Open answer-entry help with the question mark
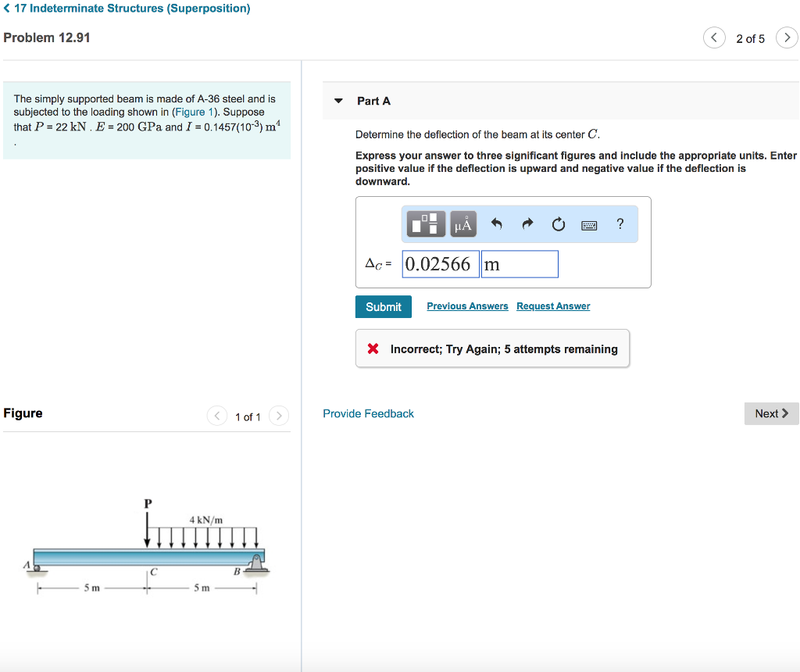 pyautogui.click(x=620, y=224)
